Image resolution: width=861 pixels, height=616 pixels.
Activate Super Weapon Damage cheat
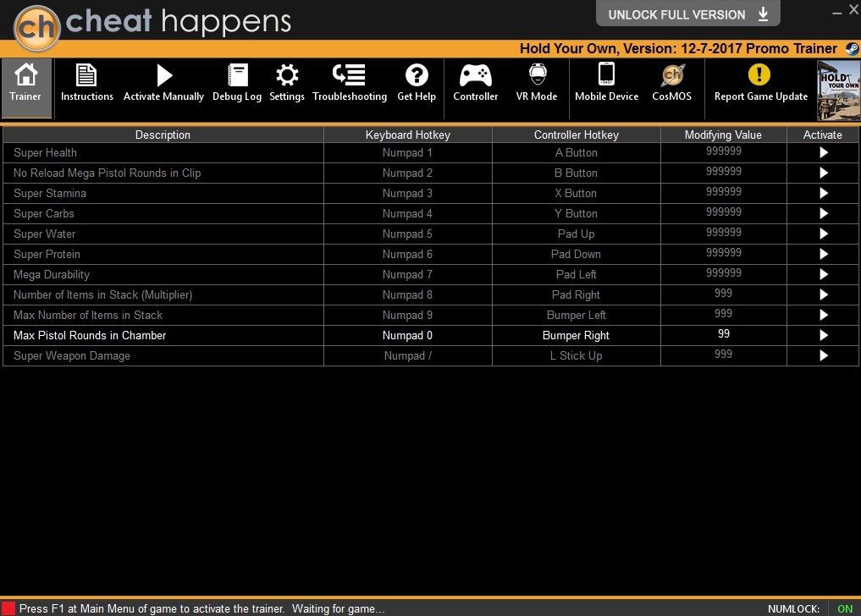[x=823, y=355]
